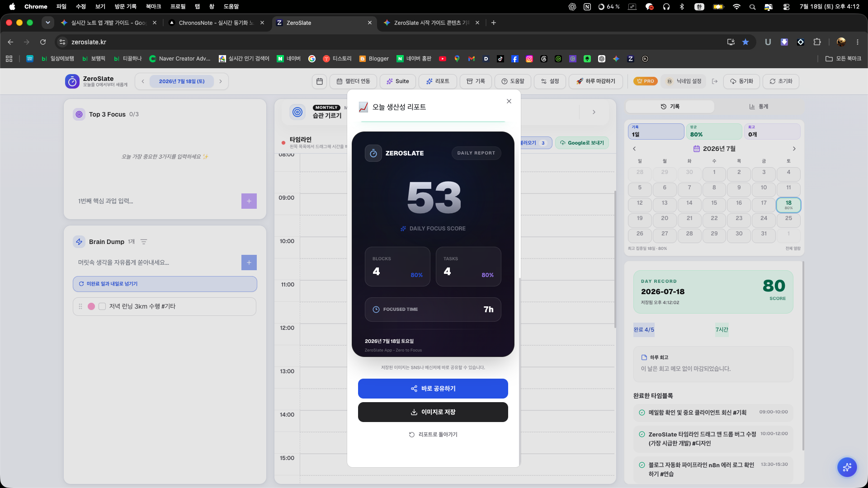Open a new browser tab
Screen dimensions: 868x488
[494, 23]
